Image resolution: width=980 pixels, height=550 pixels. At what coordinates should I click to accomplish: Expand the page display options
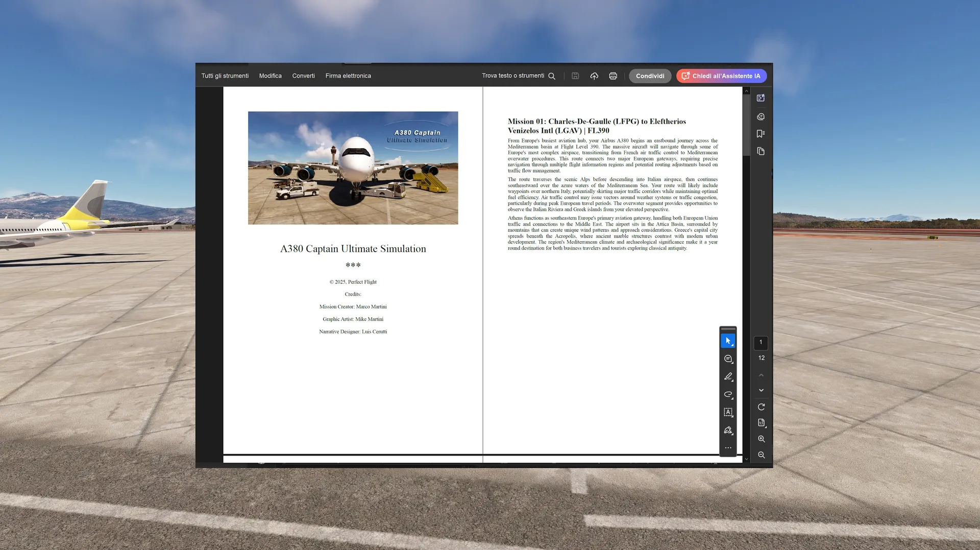click(x=761, y=423)
